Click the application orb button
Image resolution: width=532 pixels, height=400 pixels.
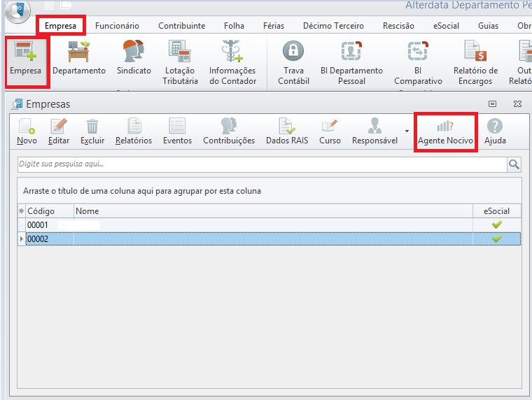17,11
